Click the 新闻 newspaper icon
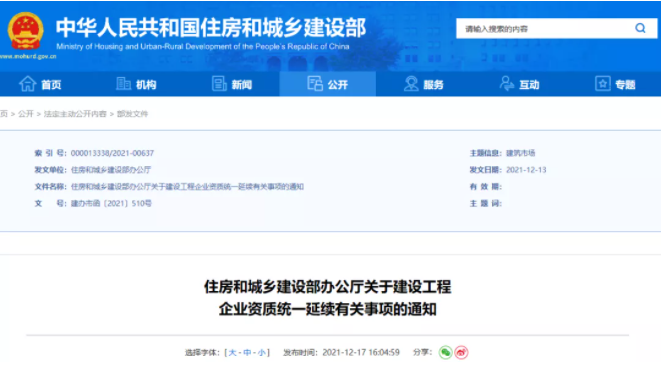This screenshot has width=662, height=380. click(219, 84)
